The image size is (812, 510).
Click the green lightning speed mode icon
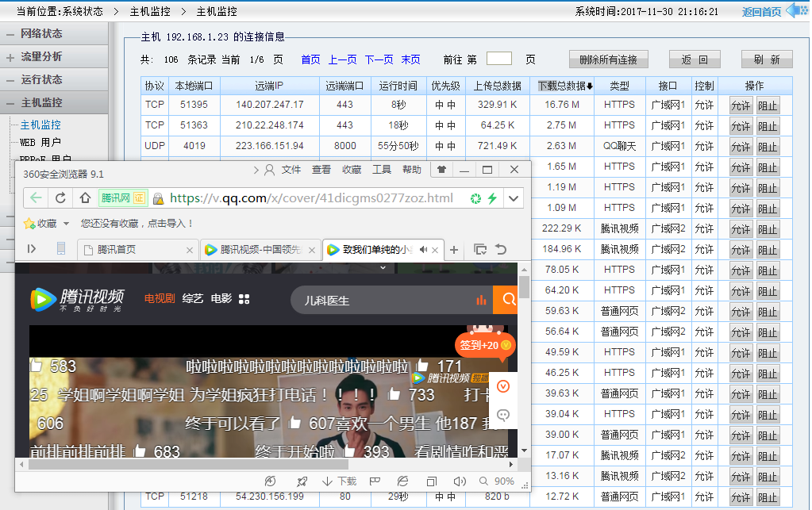tap(492, 198)
